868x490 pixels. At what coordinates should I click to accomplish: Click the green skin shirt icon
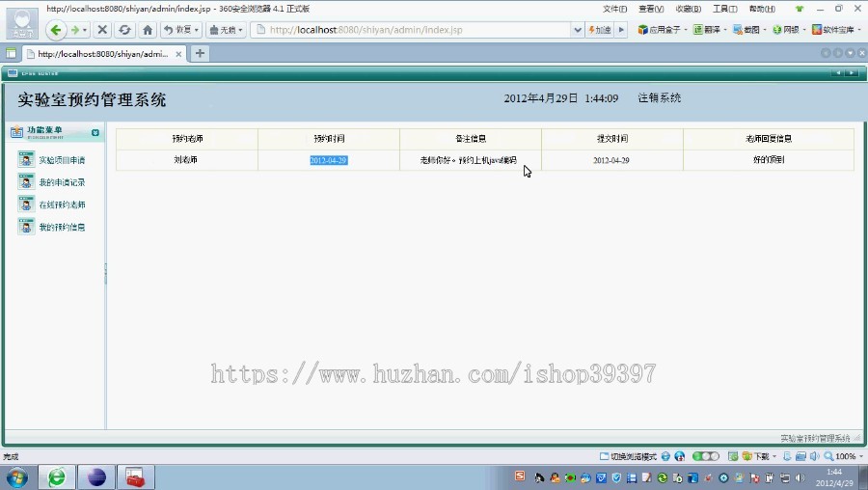click(x=799, y=9)
